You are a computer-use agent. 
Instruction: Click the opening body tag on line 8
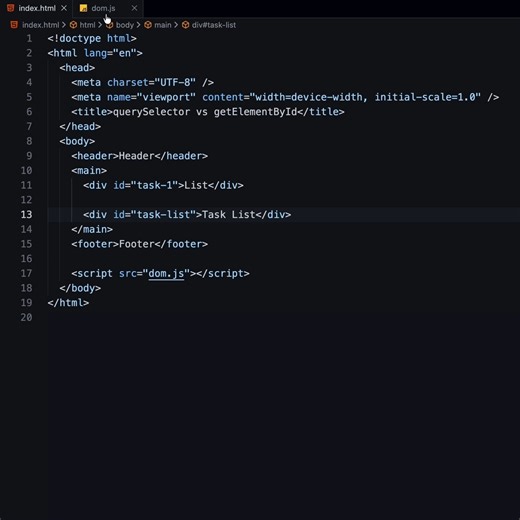(77, 141)
